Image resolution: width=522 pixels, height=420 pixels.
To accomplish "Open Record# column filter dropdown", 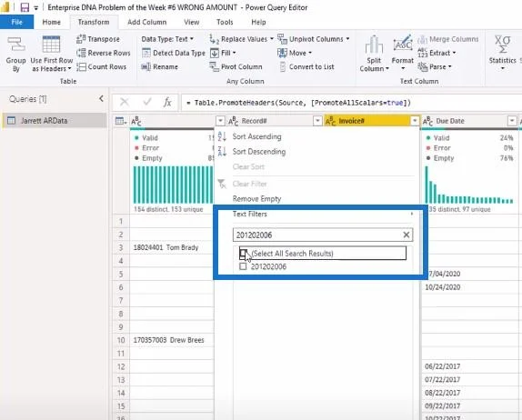I will pos(317,121).
